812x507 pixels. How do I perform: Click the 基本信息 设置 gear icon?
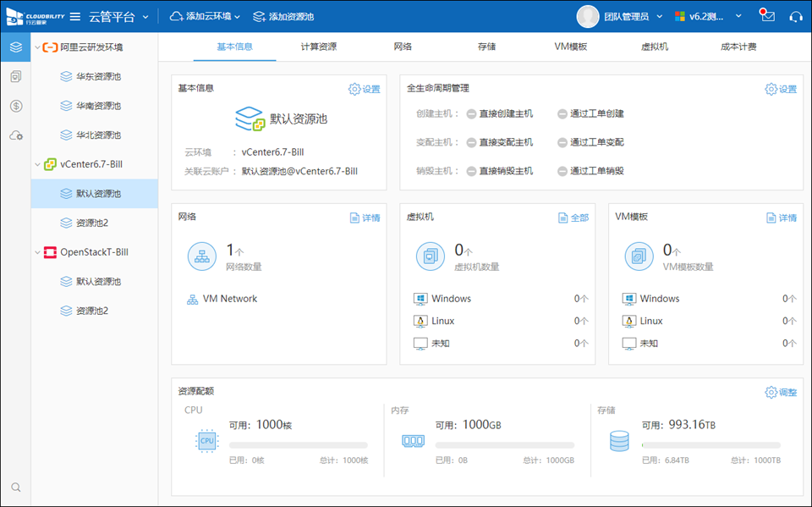click(x=354, y=89)
